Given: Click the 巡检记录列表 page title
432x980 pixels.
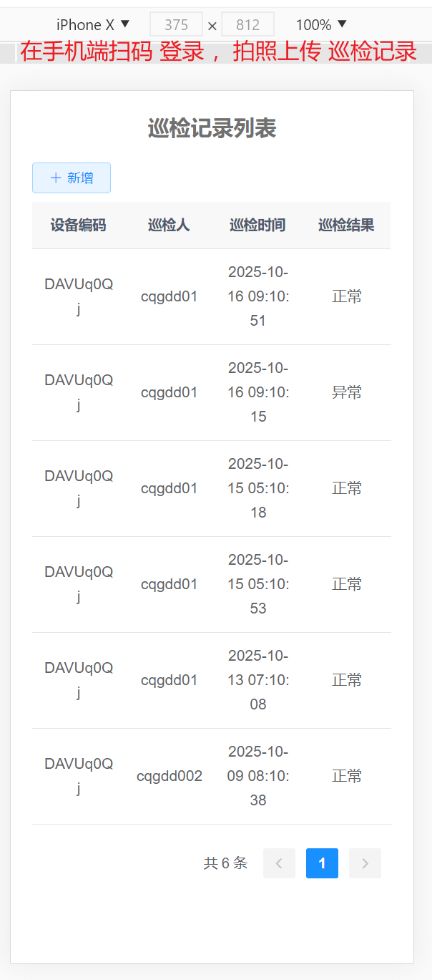Looking at the screenshot, I should click(x=212, y=129).
